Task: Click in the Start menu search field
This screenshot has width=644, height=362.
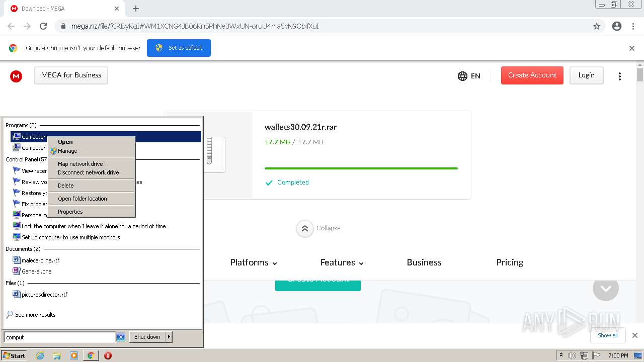Action: pos(60,337)
